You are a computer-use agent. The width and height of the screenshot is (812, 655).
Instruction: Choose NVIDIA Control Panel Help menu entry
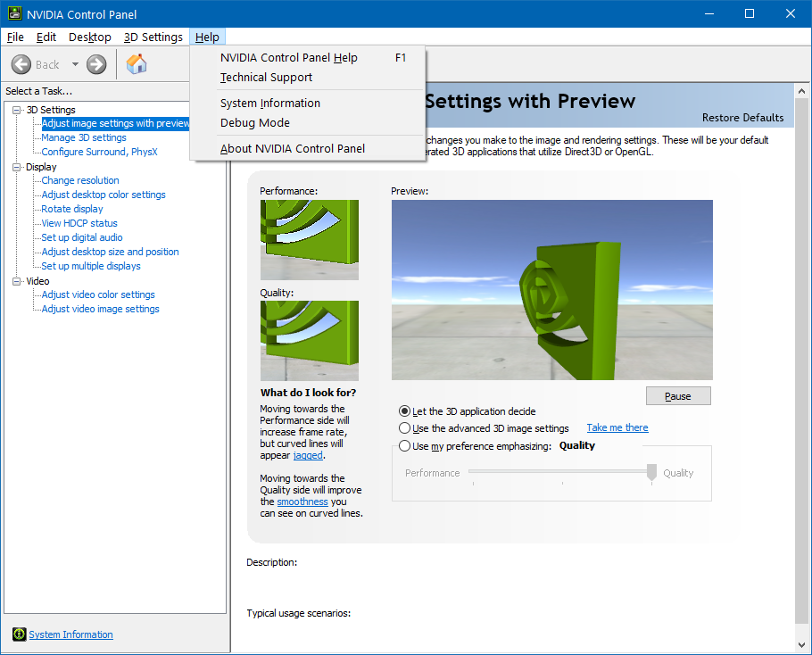tap(308, 57)
